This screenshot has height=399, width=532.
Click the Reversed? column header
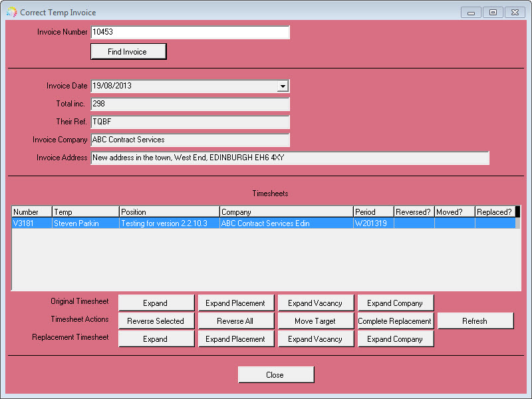pyautogui.click(x=414, y=211)
